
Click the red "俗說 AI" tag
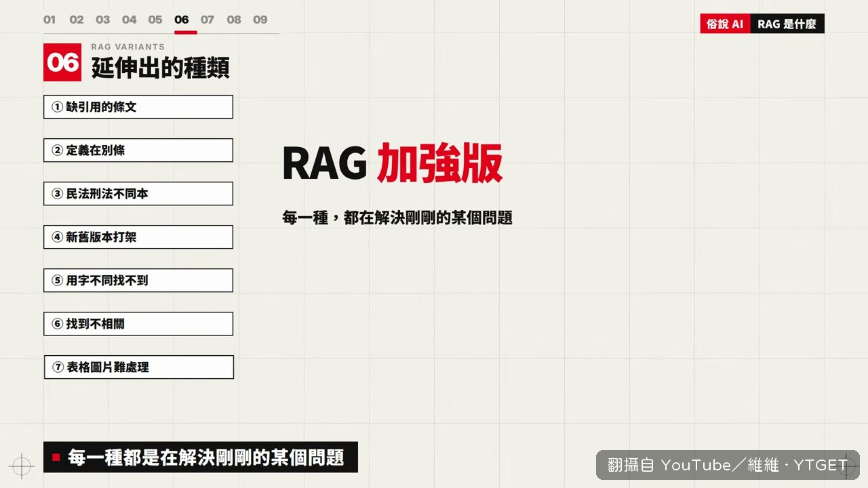(x=726, y=24)
